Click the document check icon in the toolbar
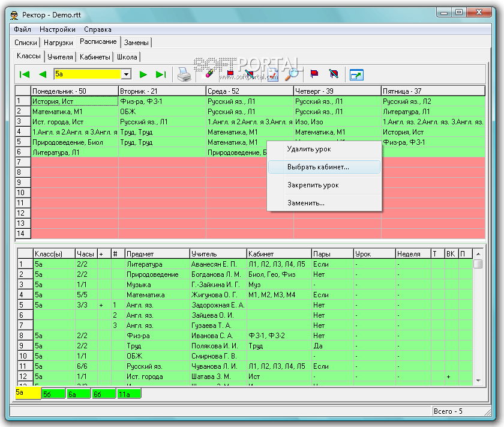Screen dimensions: 504x427 [272, 74]
